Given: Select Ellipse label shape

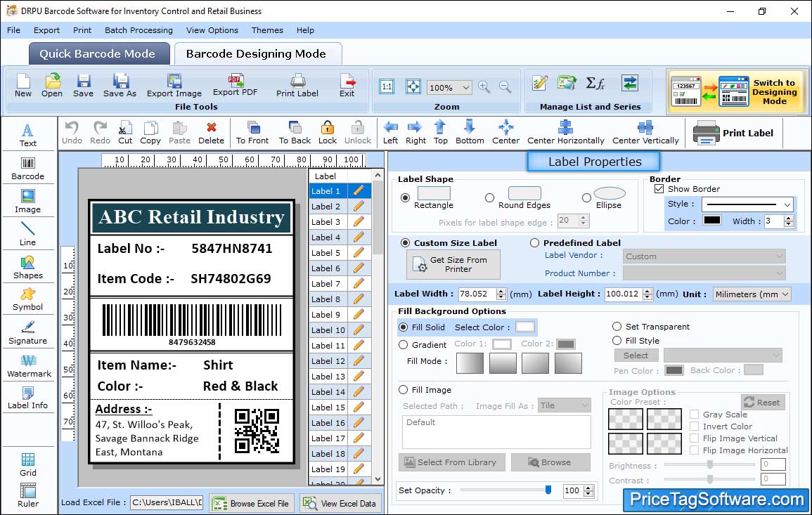Looking at the screenshot, I should click(x=586, y=197).
